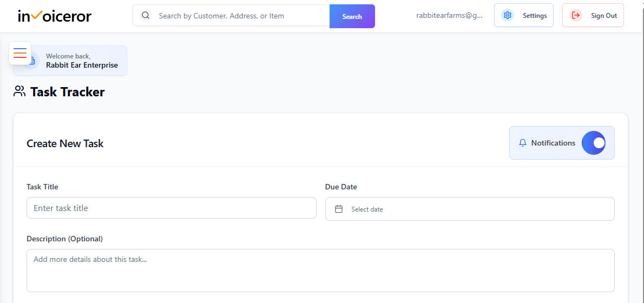The width and height of the screenshot is (644, 303).
Task: Open the hamburger menu
Action: tap(20, 53)
